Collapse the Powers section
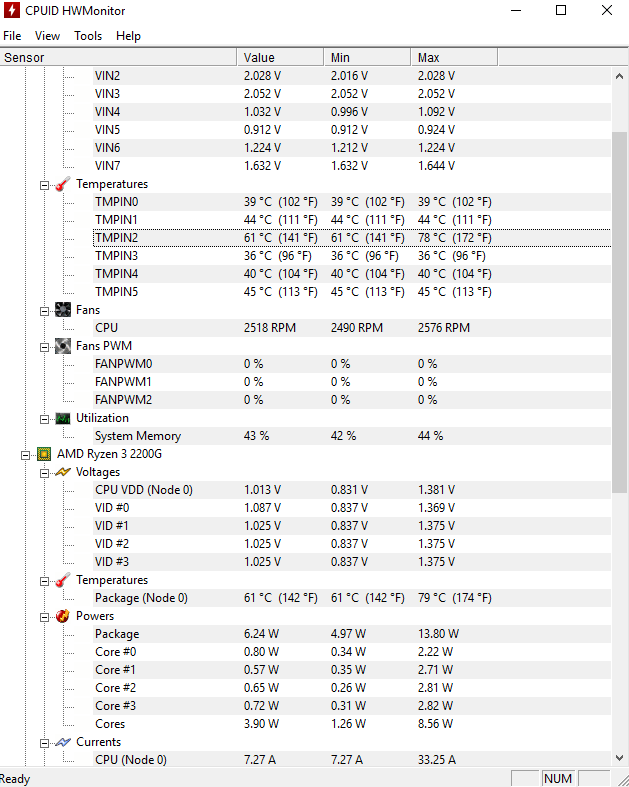The image size is (629, 787). (44, 617)
